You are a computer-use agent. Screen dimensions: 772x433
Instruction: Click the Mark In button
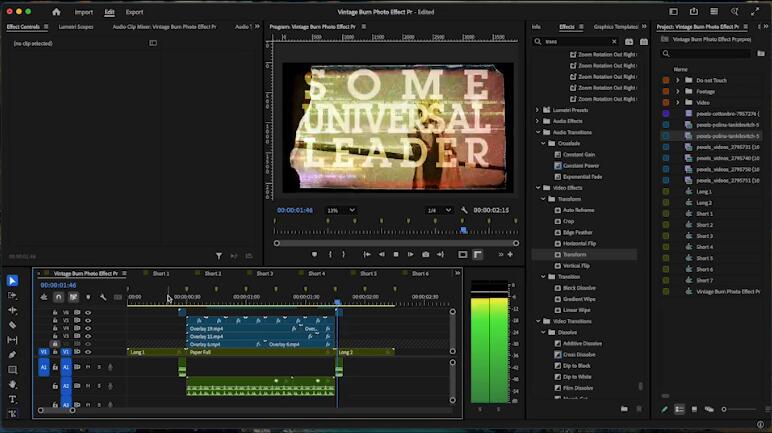click(x=330, y=254)
